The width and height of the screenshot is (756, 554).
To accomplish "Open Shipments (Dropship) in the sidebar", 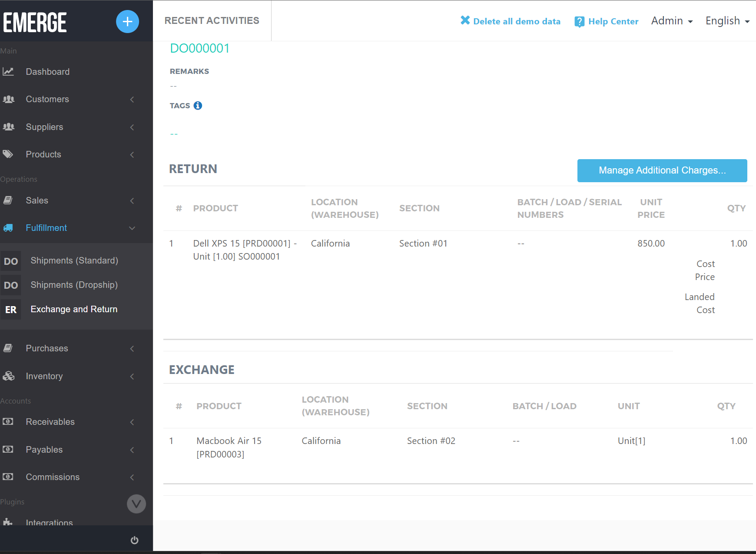I will [x=11, y=285].
